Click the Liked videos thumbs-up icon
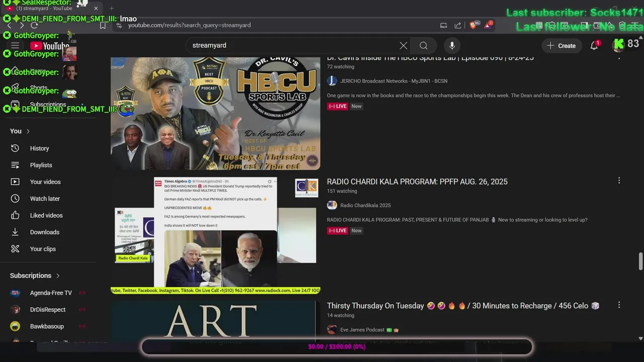 (15, 215)
